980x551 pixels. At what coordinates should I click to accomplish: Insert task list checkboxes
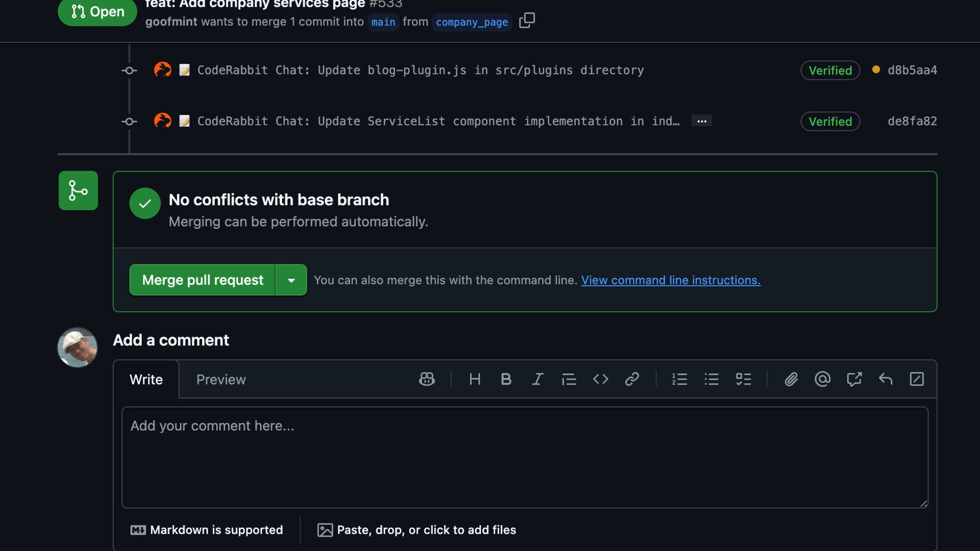click(x=743, y=379)
